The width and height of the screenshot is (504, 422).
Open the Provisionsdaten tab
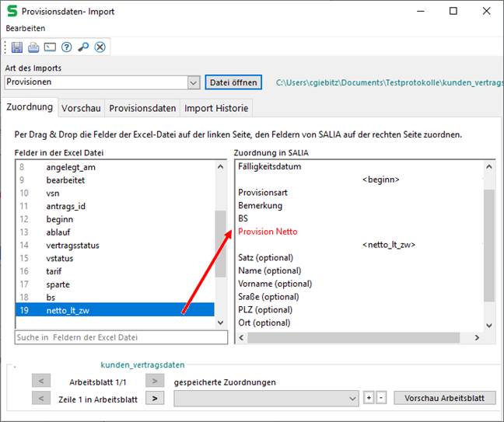pos(142,108)
